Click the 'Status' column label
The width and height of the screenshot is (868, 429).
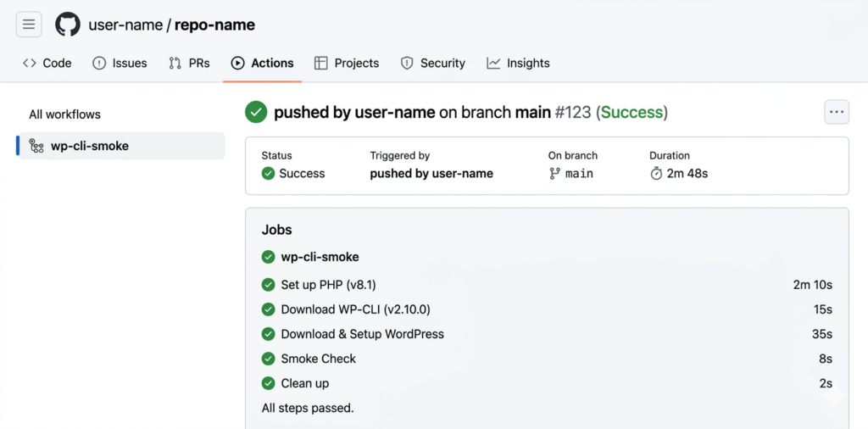click(x=277, y=155)
